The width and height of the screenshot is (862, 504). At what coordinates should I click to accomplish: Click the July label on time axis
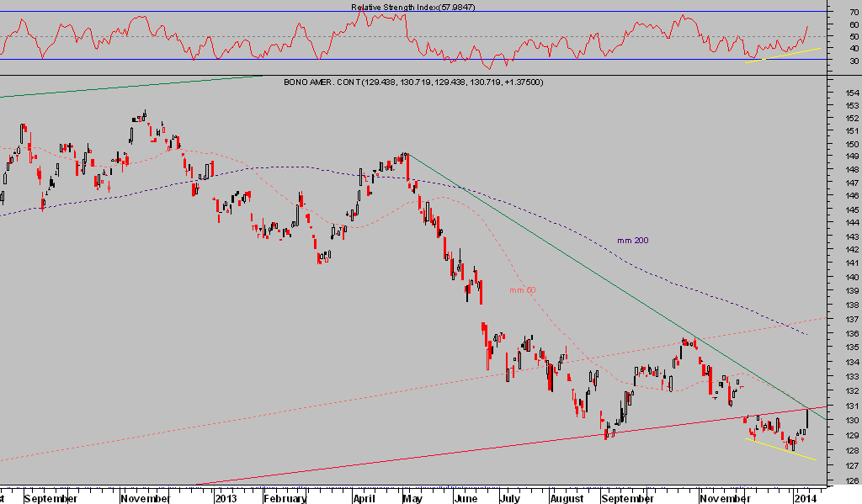[511, 498]
